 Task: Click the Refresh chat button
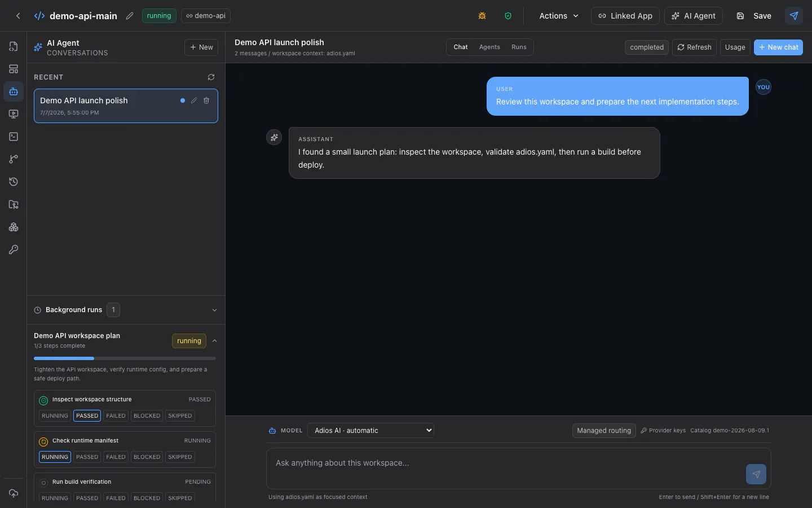tap(694, 47)
